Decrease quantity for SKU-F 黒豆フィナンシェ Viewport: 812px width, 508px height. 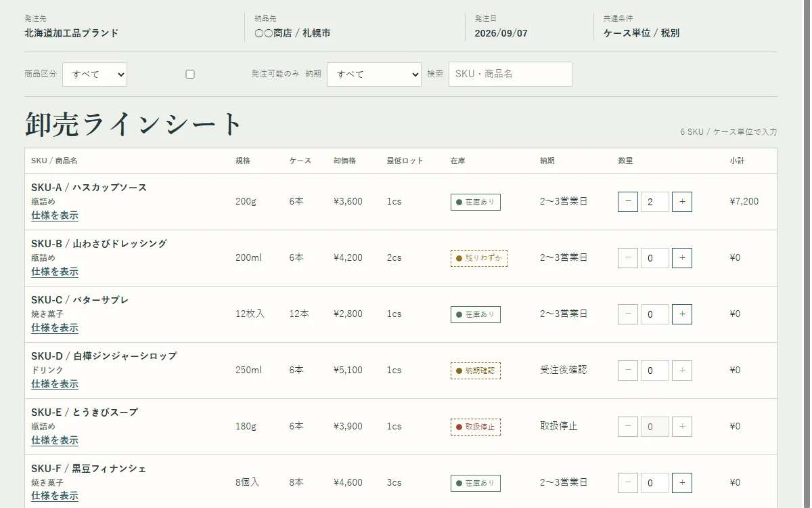click(628, 483)
